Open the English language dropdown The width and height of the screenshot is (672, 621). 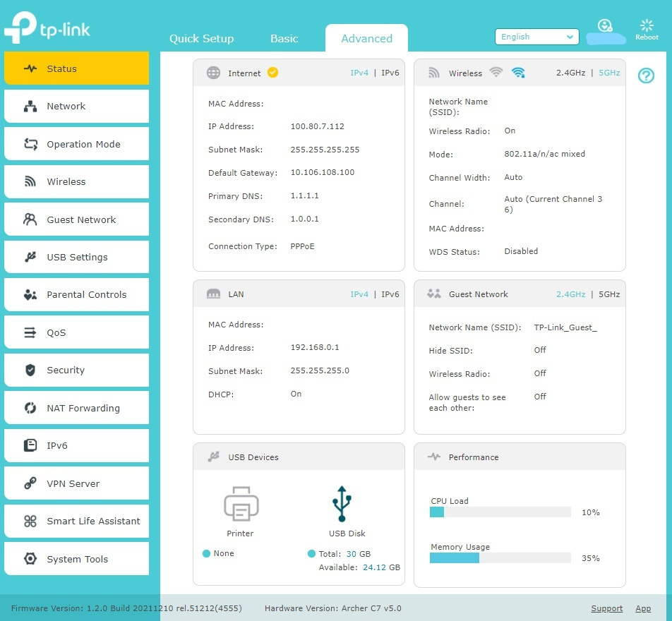pyautogui.click(x=536, y=37)
